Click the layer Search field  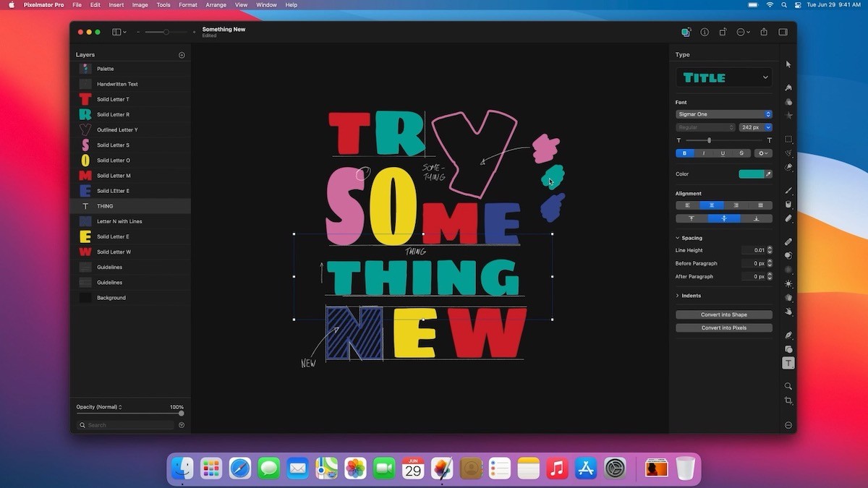(126, 425)
